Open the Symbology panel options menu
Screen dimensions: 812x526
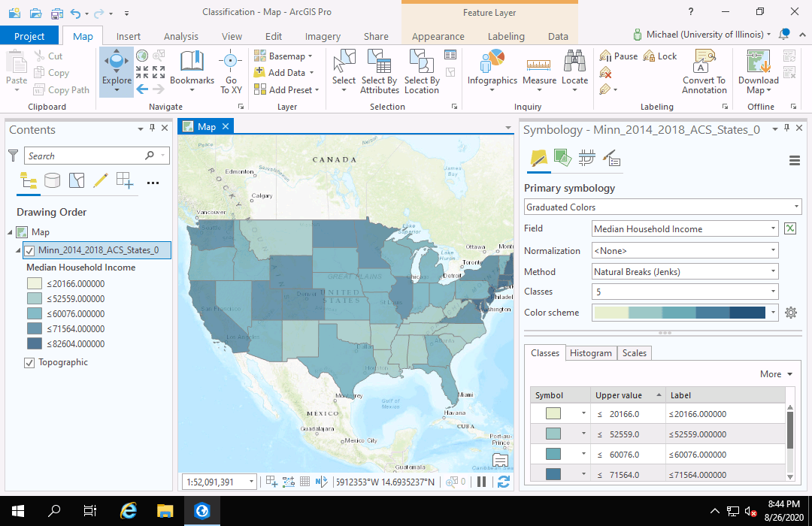pos(795,161)
